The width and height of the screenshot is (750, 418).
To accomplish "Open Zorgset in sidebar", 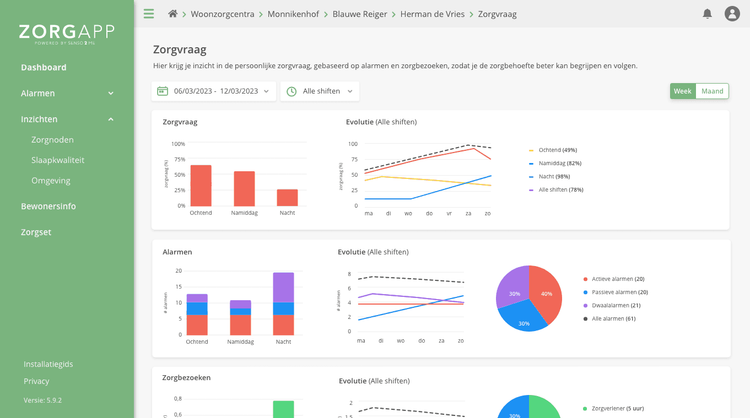I will point(36,232).
